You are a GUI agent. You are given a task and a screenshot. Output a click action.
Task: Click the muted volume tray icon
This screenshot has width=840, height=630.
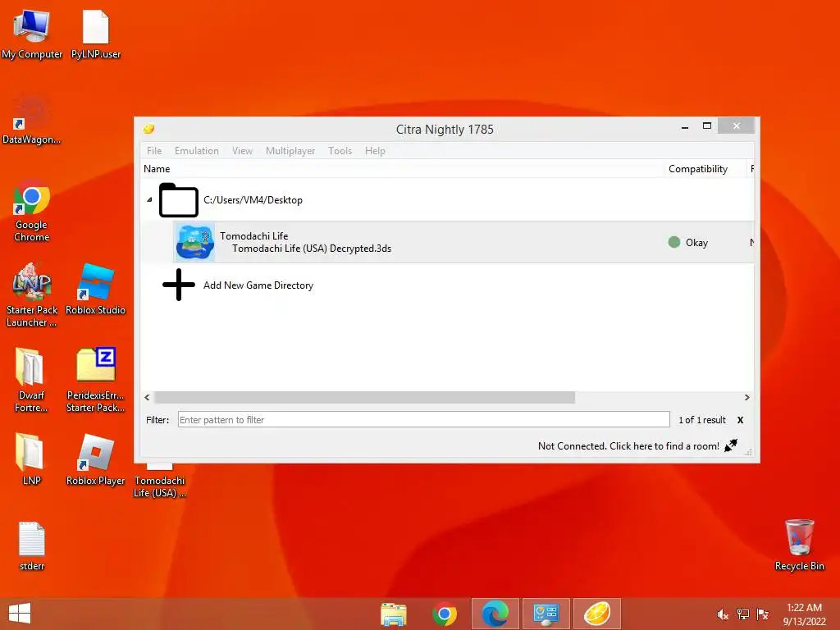pyautogui.click(x=723, y=614)
